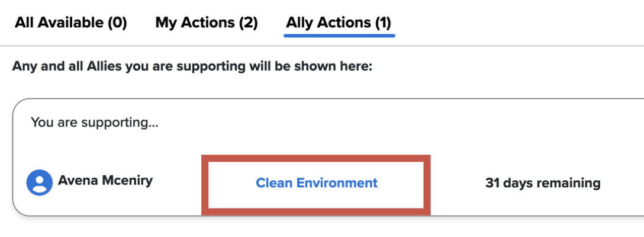Click the blue underline beneath Ally Actions
The width and height of the screenshot is (644, 237).
click(339, 35)
